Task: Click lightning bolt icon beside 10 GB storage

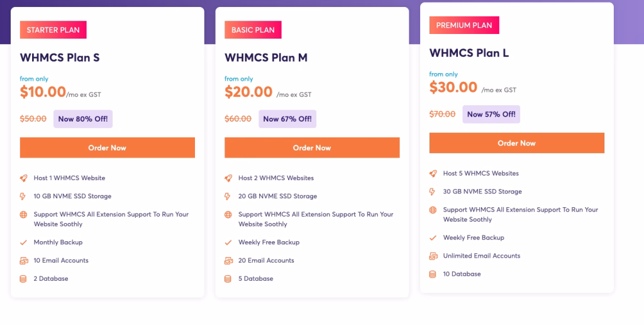Action: [x=23, y=197]
